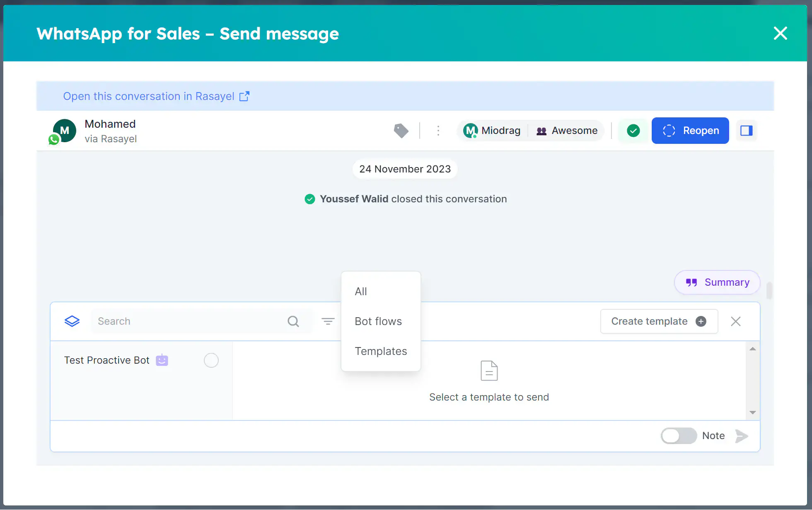Enable the conversation panel layout toggle icon

pyautogui.click(x=747, y=130)
